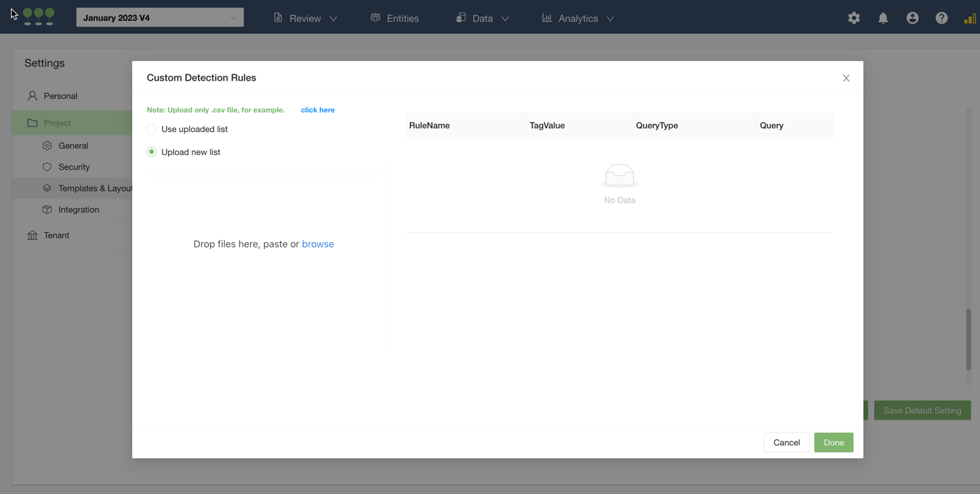This screenshot has height=494, width=980.
Task: Expand the Review menu dropdown
Action: click(305, 18)
